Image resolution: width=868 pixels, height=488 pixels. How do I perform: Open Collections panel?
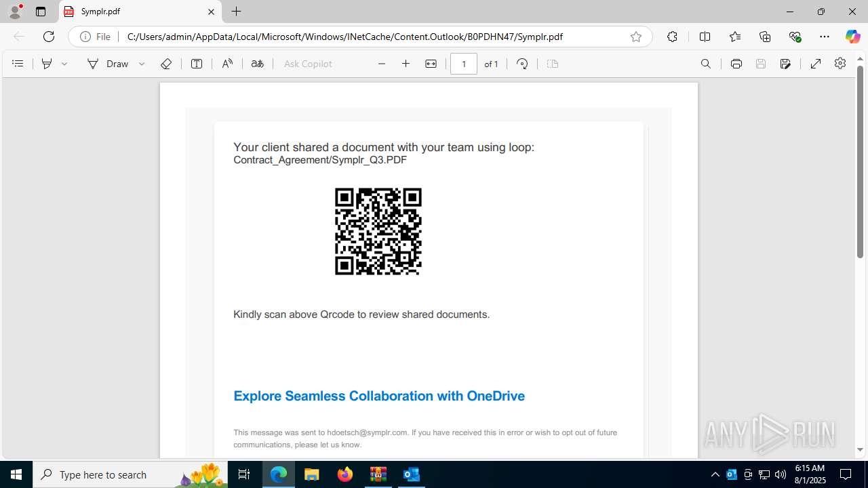[x=765, y=37]
